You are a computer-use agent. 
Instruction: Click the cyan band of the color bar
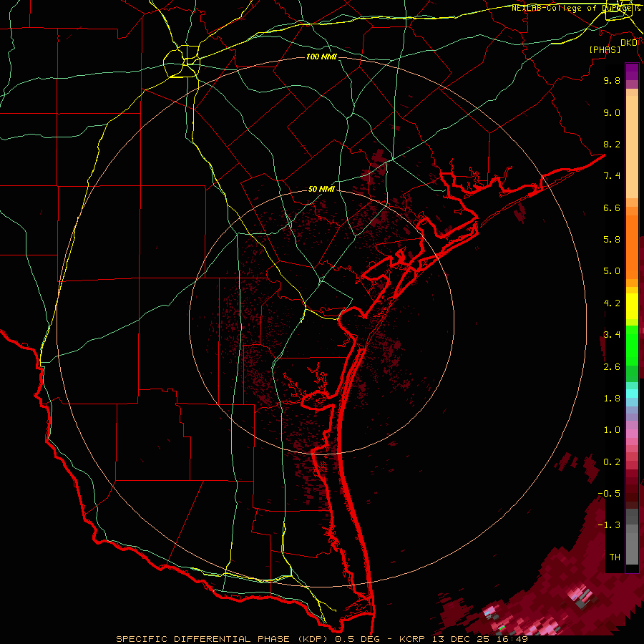632,394
